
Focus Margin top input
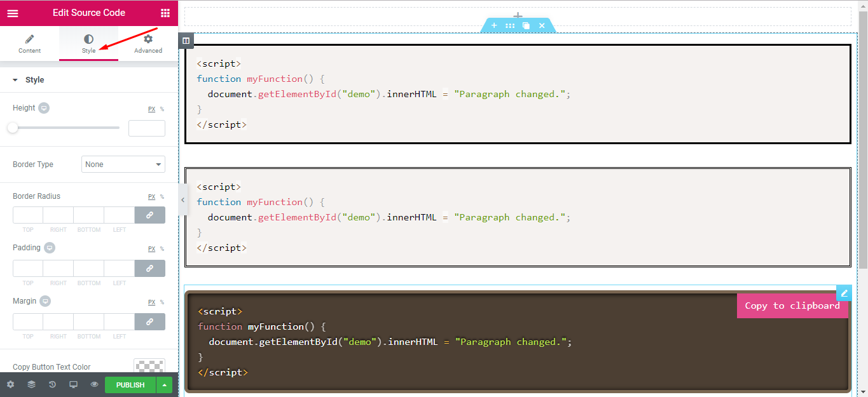point(28,322)
